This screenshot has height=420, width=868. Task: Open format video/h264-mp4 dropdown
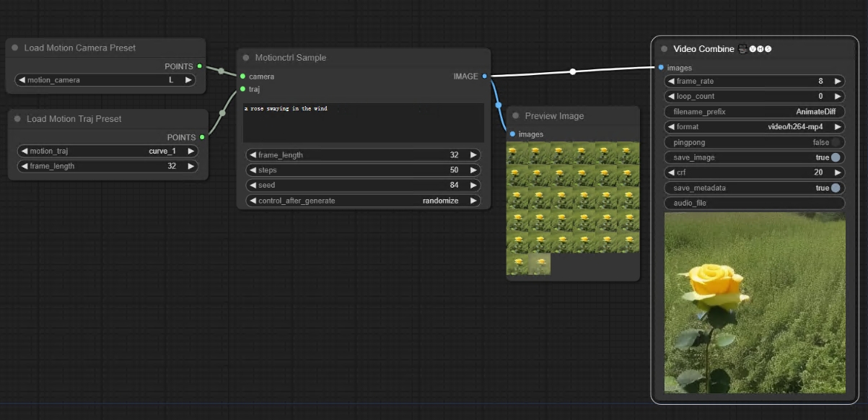point(755,127)
